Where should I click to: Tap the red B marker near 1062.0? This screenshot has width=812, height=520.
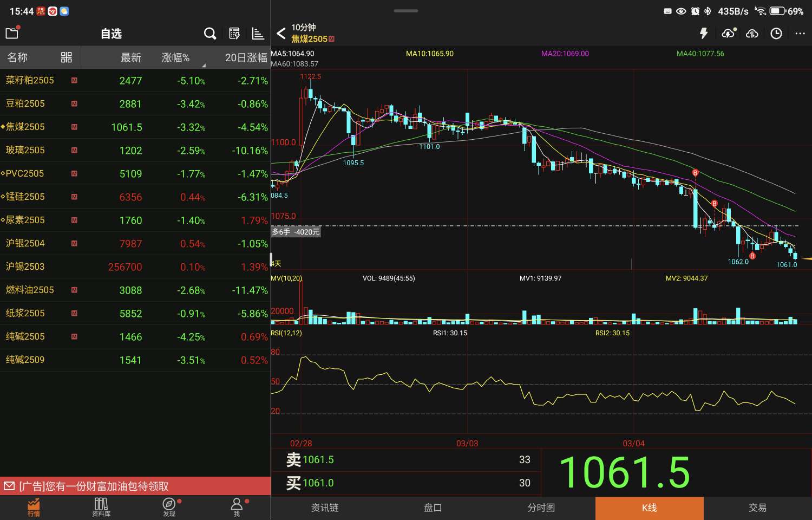(752, 256)
